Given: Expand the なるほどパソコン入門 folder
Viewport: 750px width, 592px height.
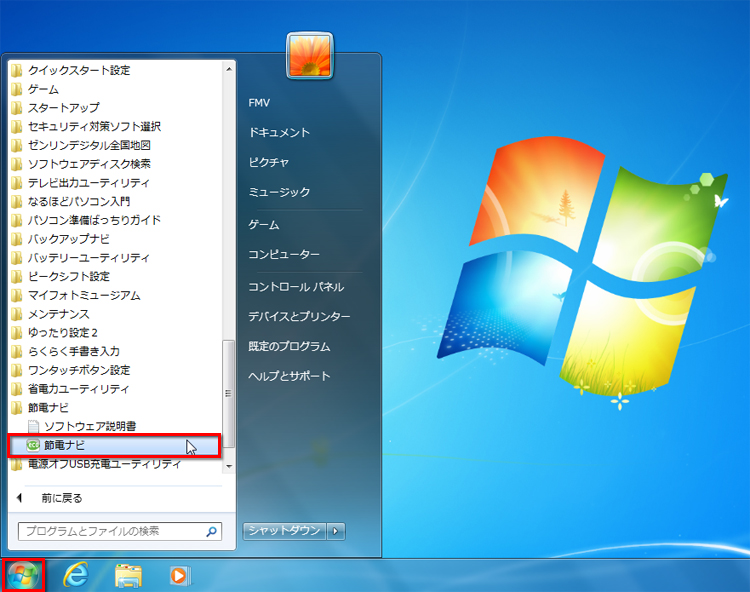Looking at the screenshot, I should click(x=71, y=201).
